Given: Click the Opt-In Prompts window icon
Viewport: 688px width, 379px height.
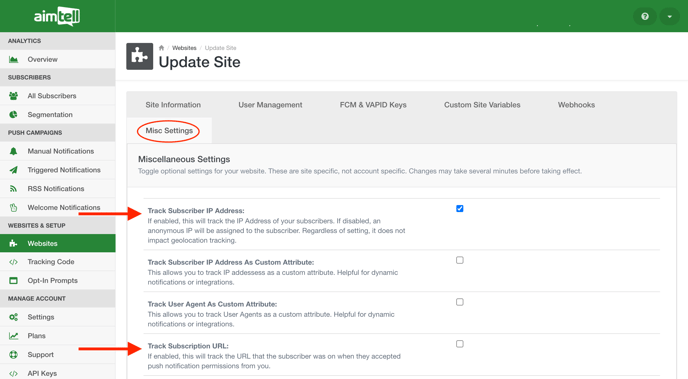Looking at the screenshot, I should pyautogui.click(x=14, y=281).
